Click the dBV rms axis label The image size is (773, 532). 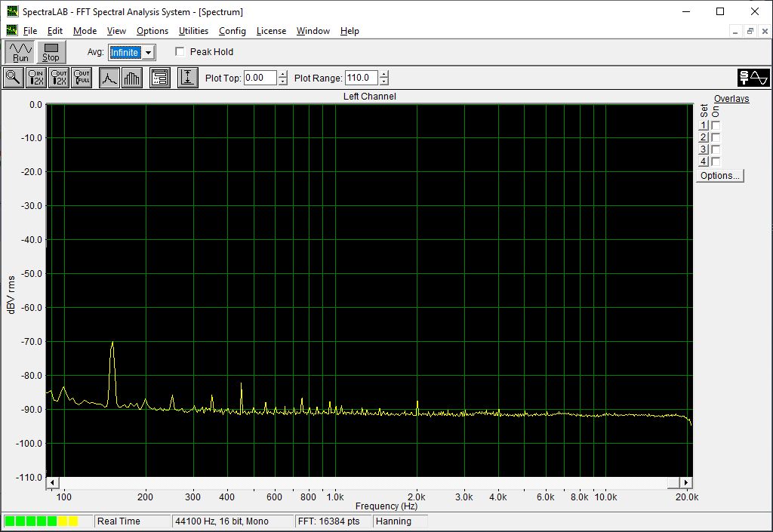pyautogui.click(x=11, y=295)
